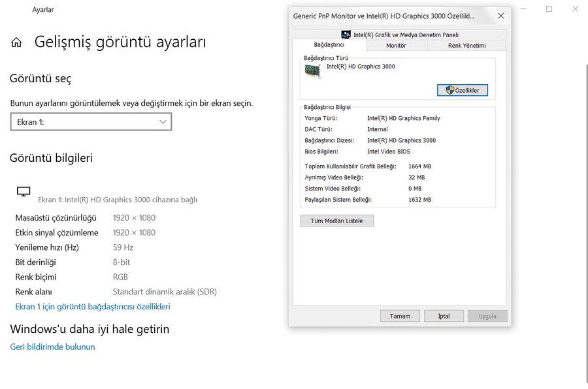The image size is (588, 389).
Task: Click the Gelişmiş görüntü ayarları heading
Action: click(120, 42)
